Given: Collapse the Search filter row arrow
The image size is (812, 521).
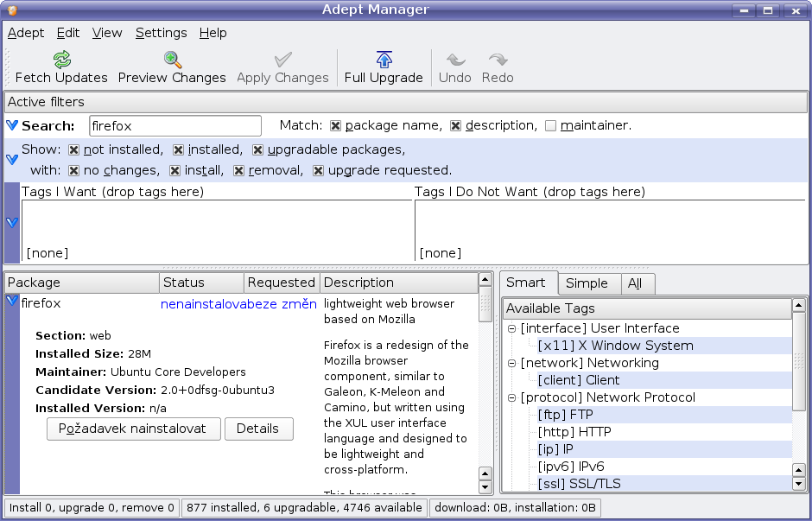Looking at the screenshot, I should 12,124.
